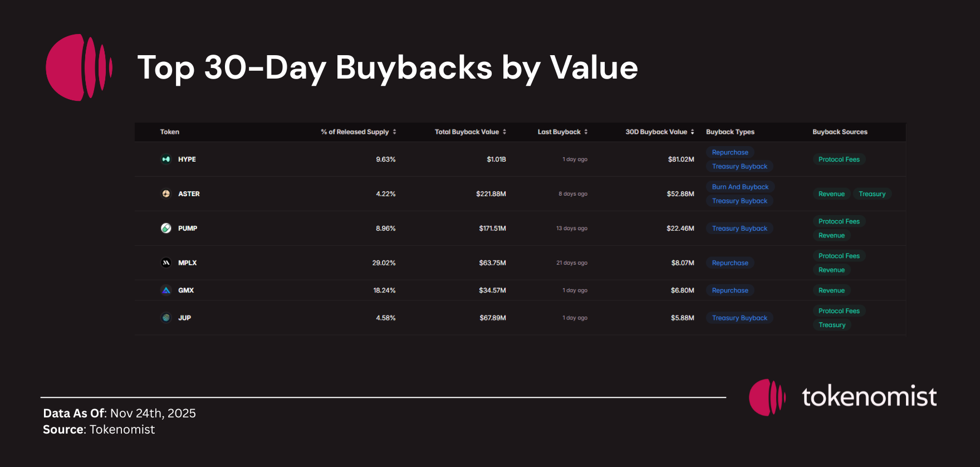Click the ASTER token icon

166,194
